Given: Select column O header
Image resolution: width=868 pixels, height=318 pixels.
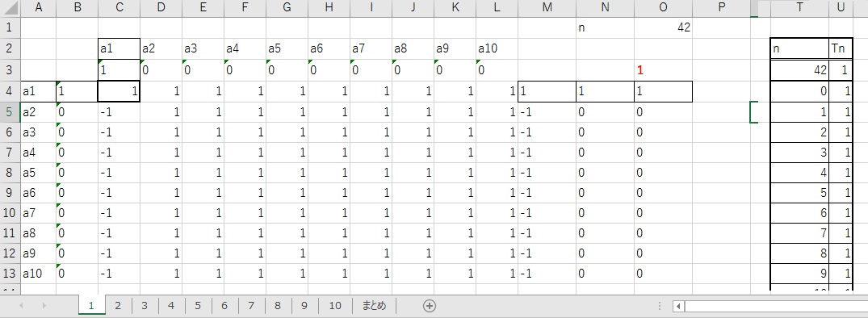Looking at the screenshot, I should point(663,7).
